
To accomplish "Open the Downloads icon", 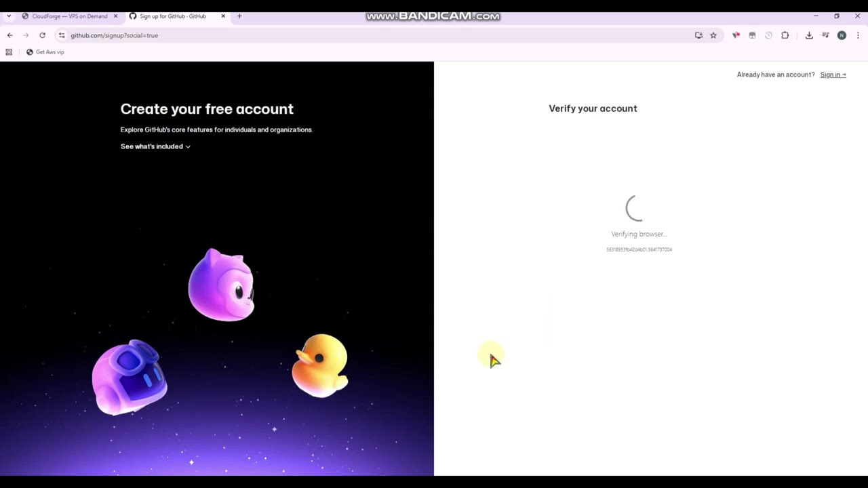I will pyautogui.click(x=809, y=35).
